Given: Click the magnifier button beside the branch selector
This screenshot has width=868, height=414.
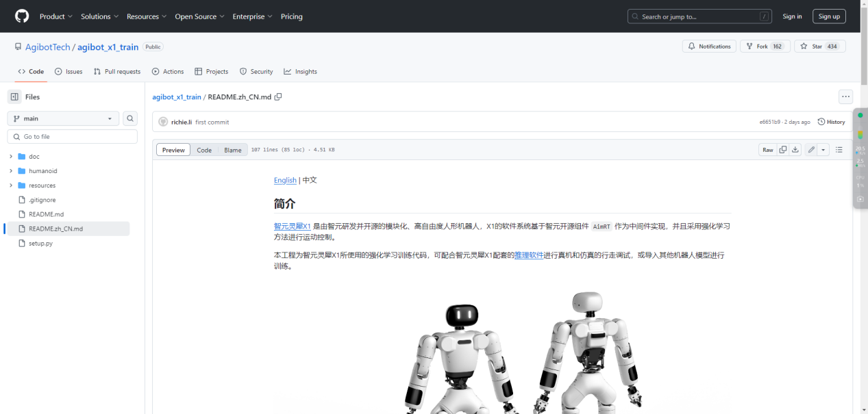Looking at the screenshot, I should [130, 118].
